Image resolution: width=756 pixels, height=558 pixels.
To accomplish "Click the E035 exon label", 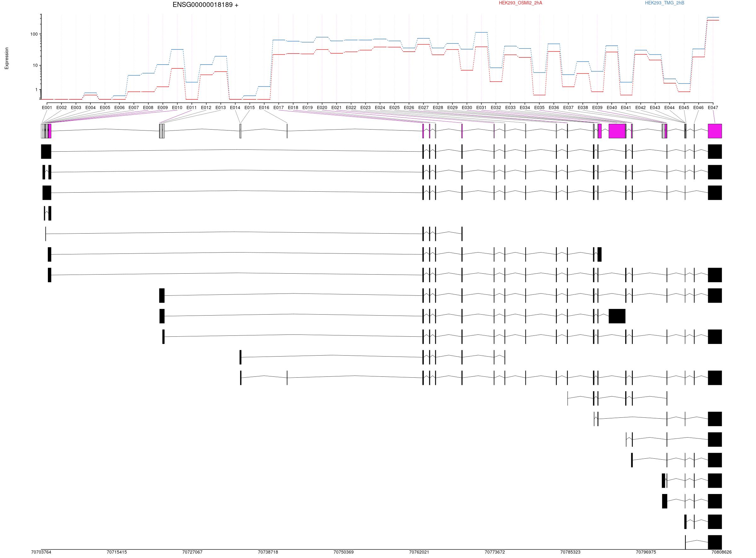I will [539, 108].
